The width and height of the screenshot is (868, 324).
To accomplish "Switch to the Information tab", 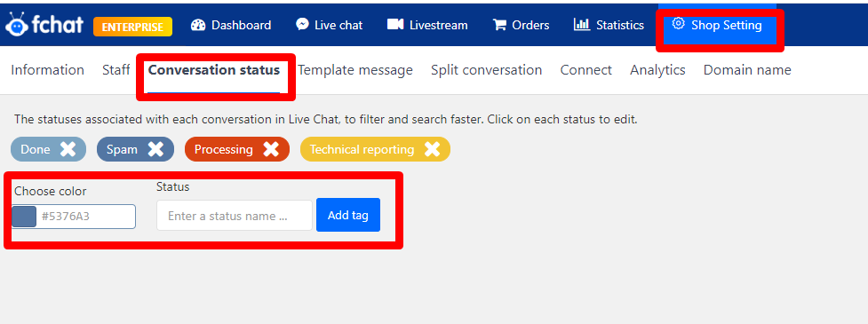I will (48, 70).
